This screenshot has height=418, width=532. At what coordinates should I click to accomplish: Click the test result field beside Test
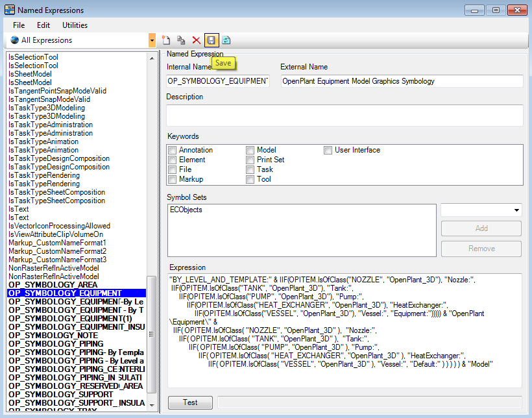tap(370, 402)
